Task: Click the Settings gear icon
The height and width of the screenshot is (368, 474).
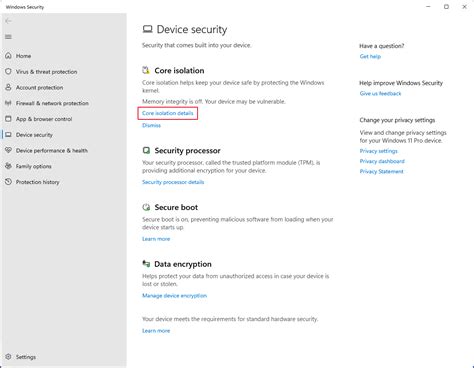Action: (8, 357)
